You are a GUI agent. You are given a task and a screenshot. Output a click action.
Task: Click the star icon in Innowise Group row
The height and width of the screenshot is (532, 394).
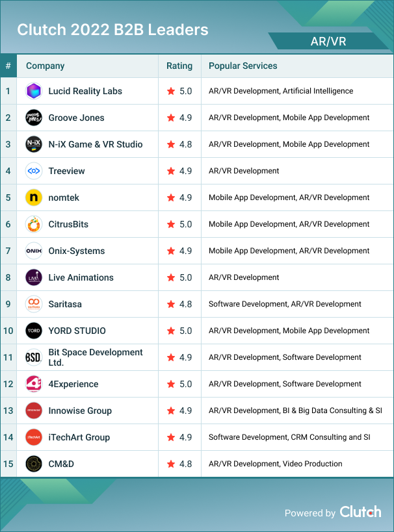pos(171,411)
